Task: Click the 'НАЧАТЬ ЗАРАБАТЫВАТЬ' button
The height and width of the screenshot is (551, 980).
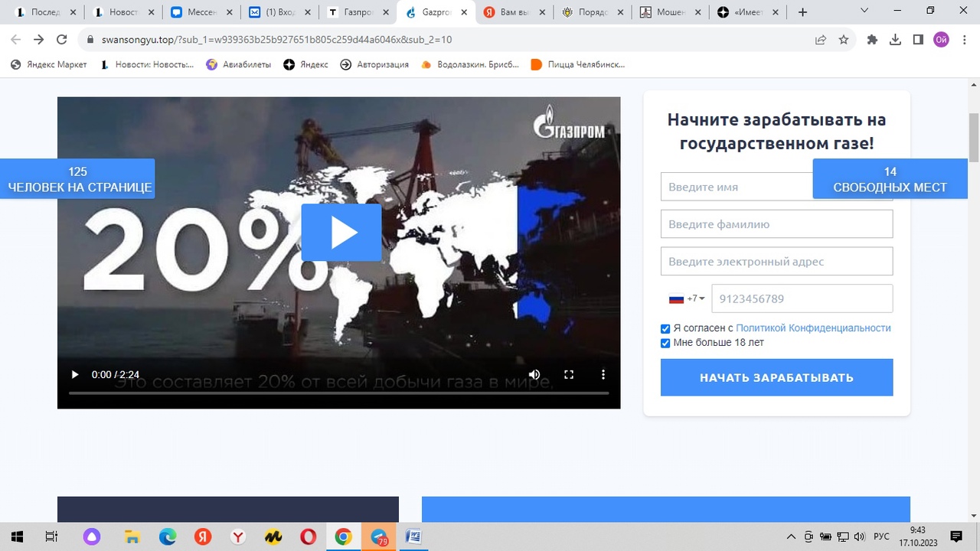Action: 776,377
